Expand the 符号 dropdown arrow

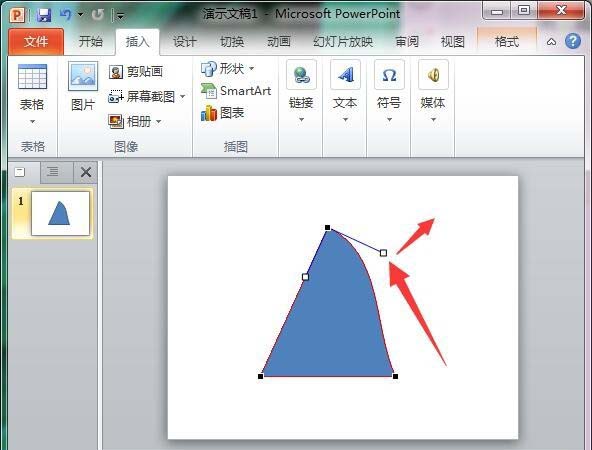coord(389,120)
